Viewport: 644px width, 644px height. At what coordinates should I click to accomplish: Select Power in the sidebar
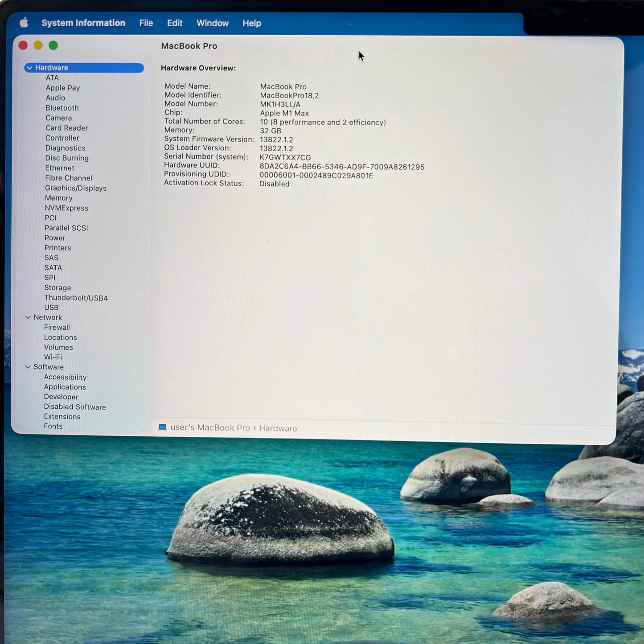click(55, 238)
